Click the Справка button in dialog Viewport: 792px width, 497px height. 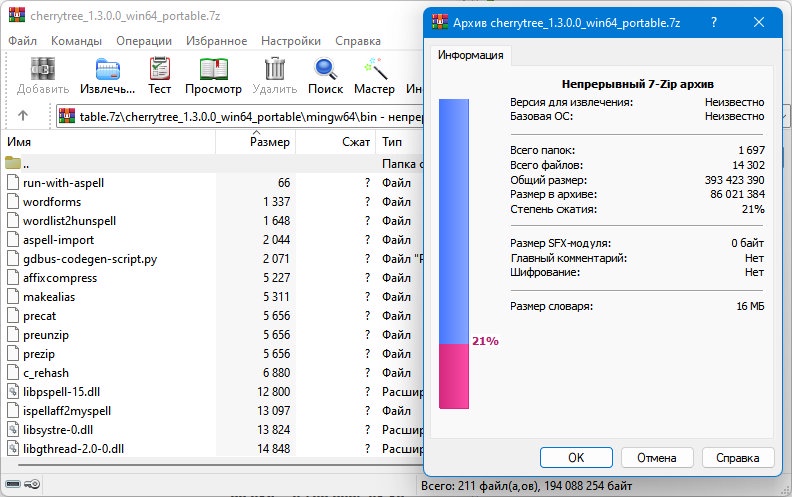(x=737, y=458)
